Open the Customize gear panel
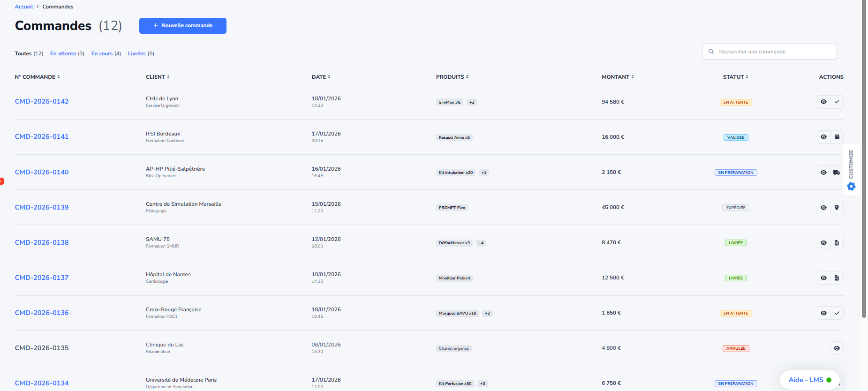This screenshot has height=391, width=868. tap(851, 187)
